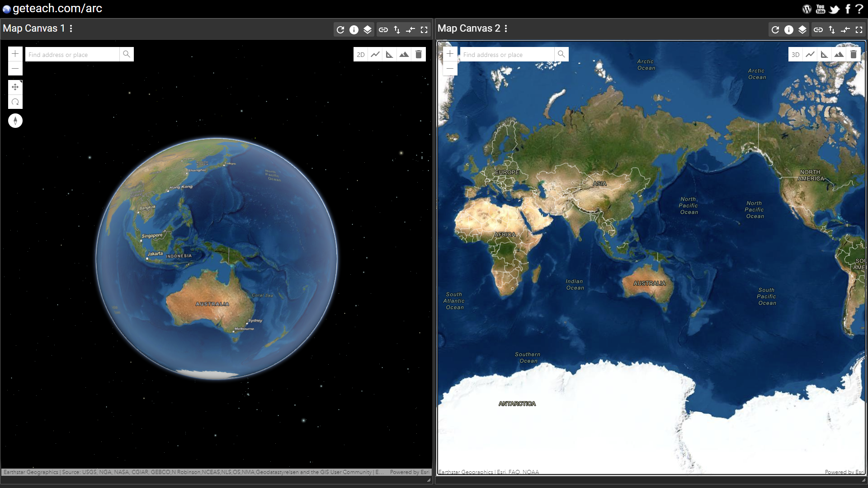The width and height of the screenshot is (868, 488).
Task: Click the Find address or place search field in Canvas 2
Action: [506, 54]
